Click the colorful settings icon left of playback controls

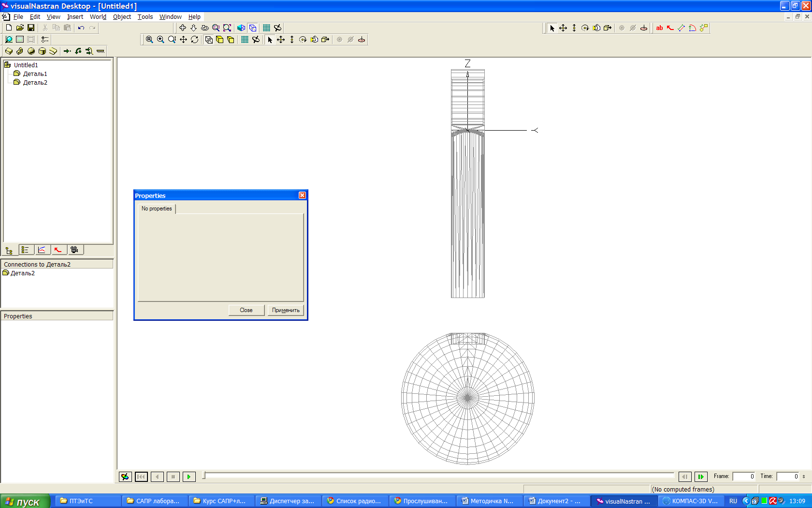pyautogui.click(x=125, y=477)
